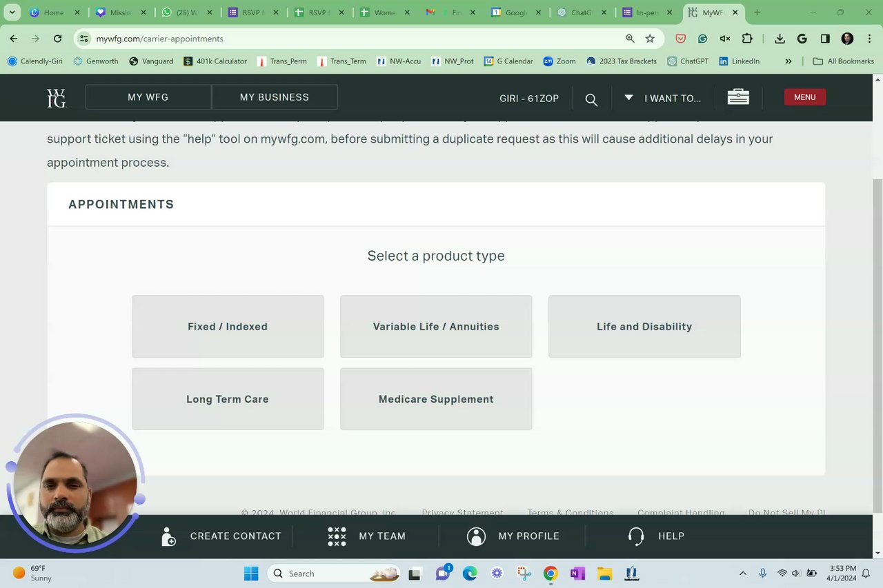
Task: Show hidden system tray icons
Action: coord(743,573)
